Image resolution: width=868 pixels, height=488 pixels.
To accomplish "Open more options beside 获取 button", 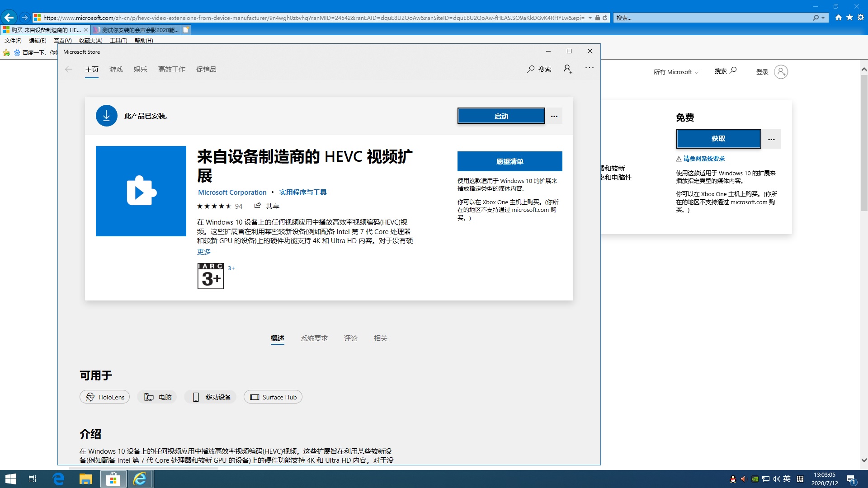I will tap(771, 139).
